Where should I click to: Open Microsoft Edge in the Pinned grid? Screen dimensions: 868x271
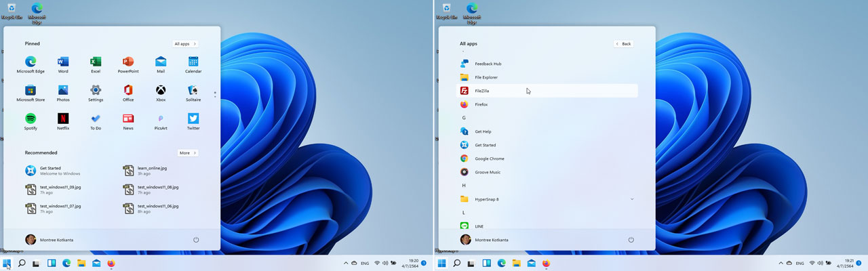(x=31, y=65)
